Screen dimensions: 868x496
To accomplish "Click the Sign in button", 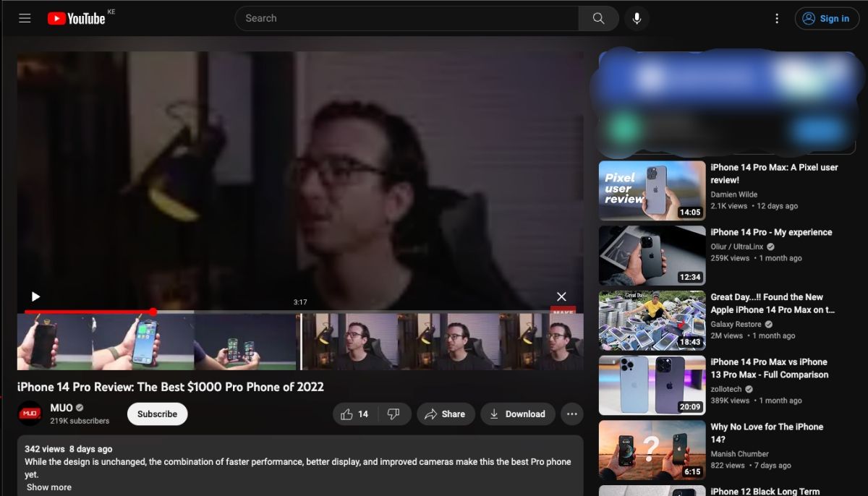I will tap(827, 18).
